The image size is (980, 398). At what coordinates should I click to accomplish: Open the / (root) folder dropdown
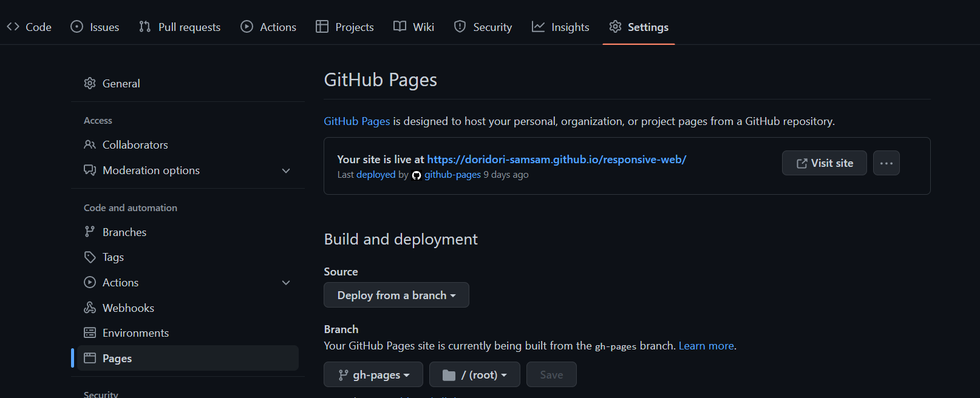(475, 374)
